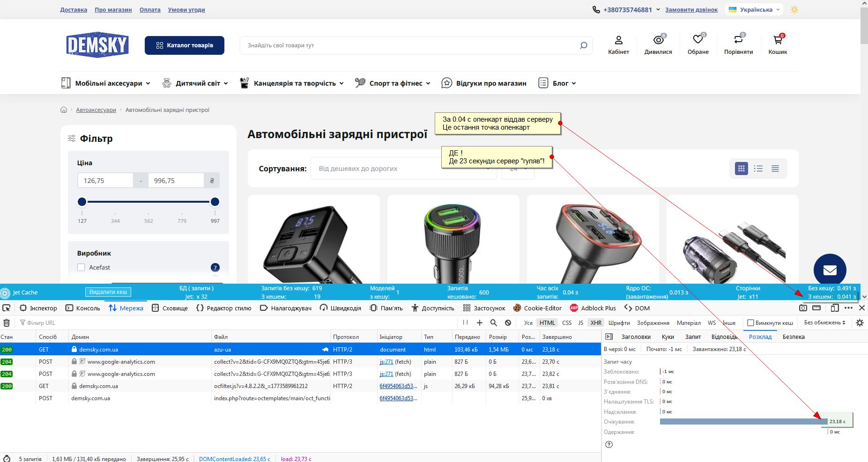The image size is (868, 462).
Task: Open the Кошик shopping cart icon
Action: (x=778, y=41)
